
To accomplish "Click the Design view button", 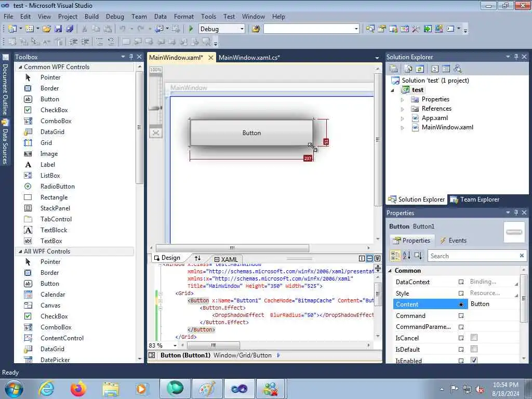I will pos(167,258).
